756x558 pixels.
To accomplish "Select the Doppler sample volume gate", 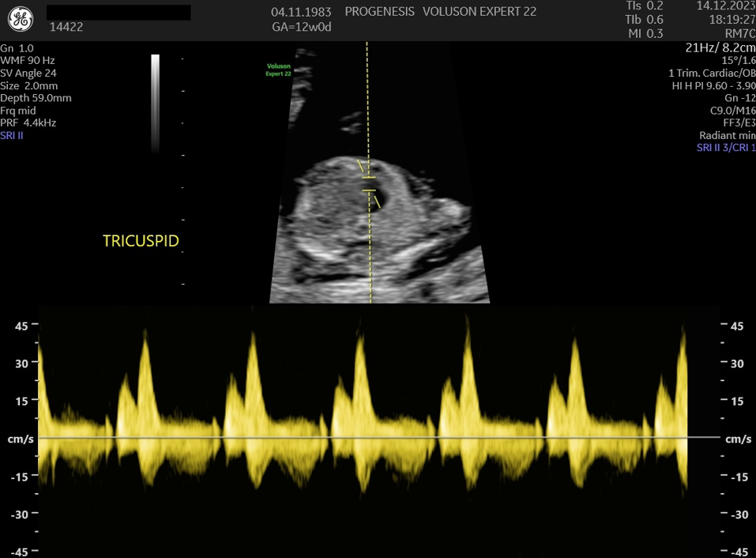I will tap(369, 185).
